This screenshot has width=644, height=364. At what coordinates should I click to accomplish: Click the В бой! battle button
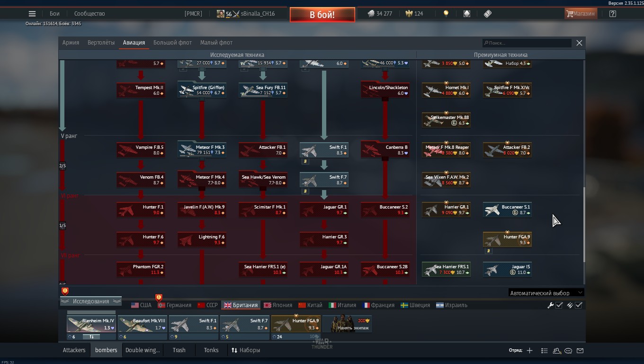tap(322, 15)
